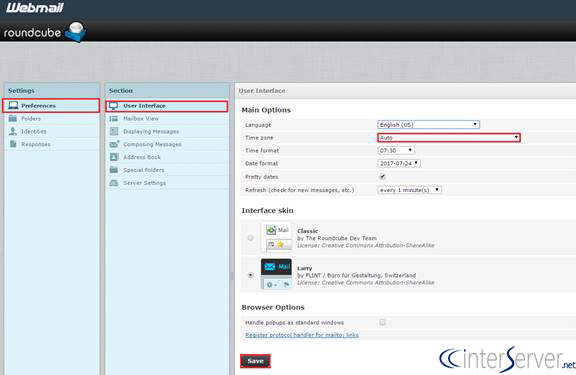Select the Displaying Messages section
Viewport: 576px width, 375px height.
click(x=167, y=131)
